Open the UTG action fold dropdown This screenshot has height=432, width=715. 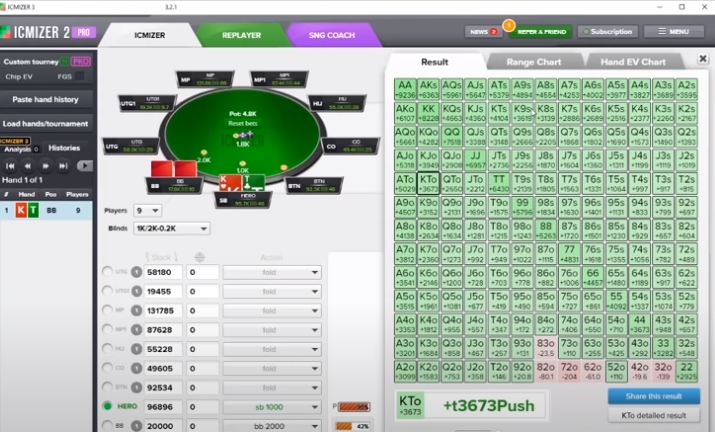coord(272,272)
